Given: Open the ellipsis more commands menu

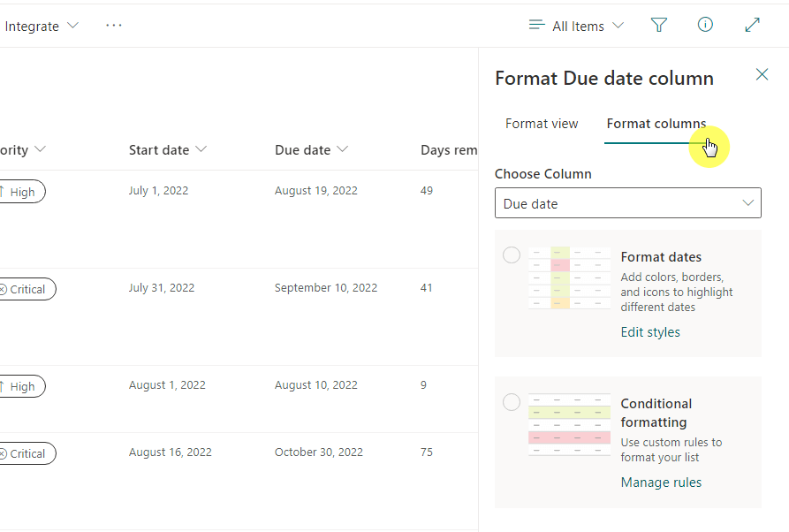Looking at the screenshot, I should (x=114, y=25).
